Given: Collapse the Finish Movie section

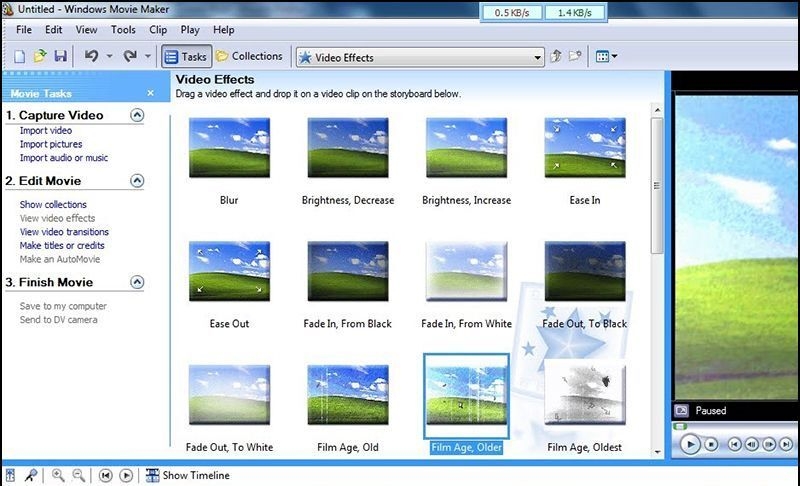Looking at the screenshot, I should pyautogui.click(x=137, y=282).
